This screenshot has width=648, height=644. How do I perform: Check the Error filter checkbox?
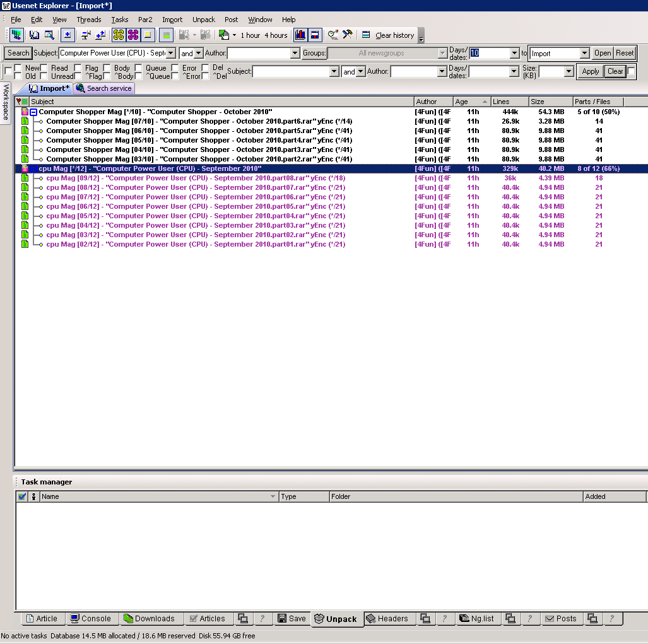coord(175,68)
